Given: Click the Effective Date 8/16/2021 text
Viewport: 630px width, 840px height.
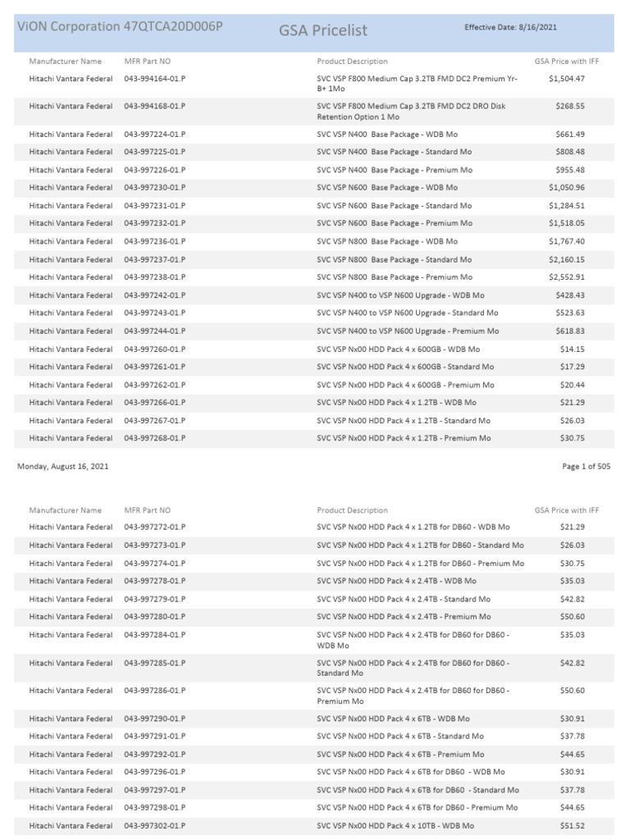Looking at the screenshot, I should pyautogui.click(x=510, y=27).
